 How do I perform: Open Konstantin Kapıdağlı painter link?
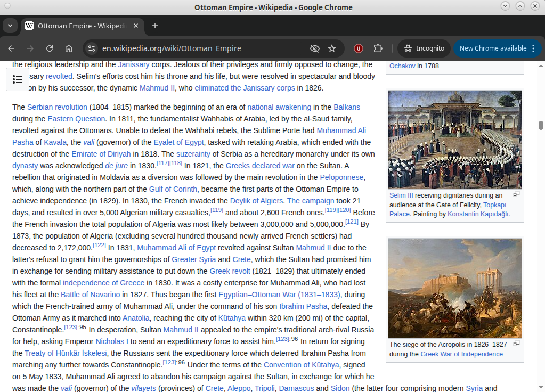[478, 214]
